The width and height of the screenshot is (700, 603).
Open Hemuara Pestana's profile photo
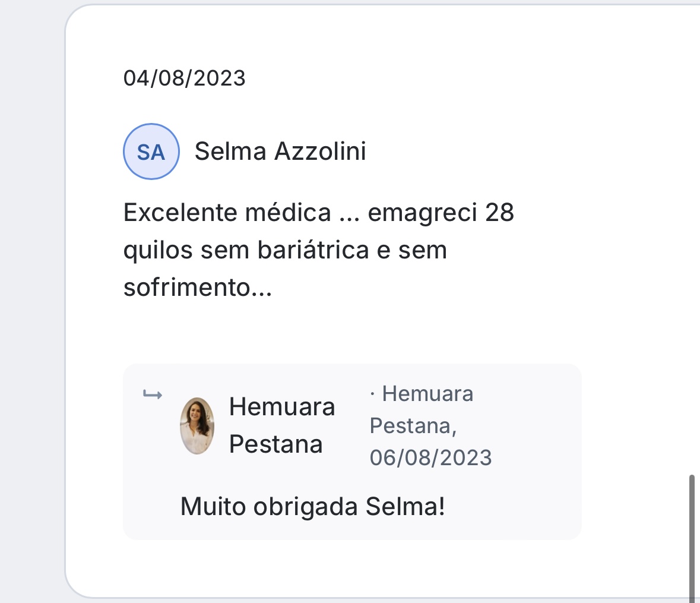click(197, 426)
